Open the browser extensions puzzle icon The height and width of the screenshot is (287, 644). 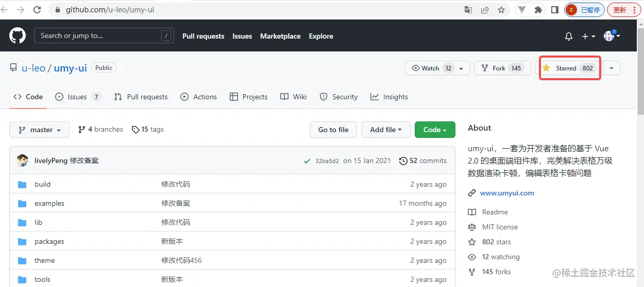coord(538,10)
